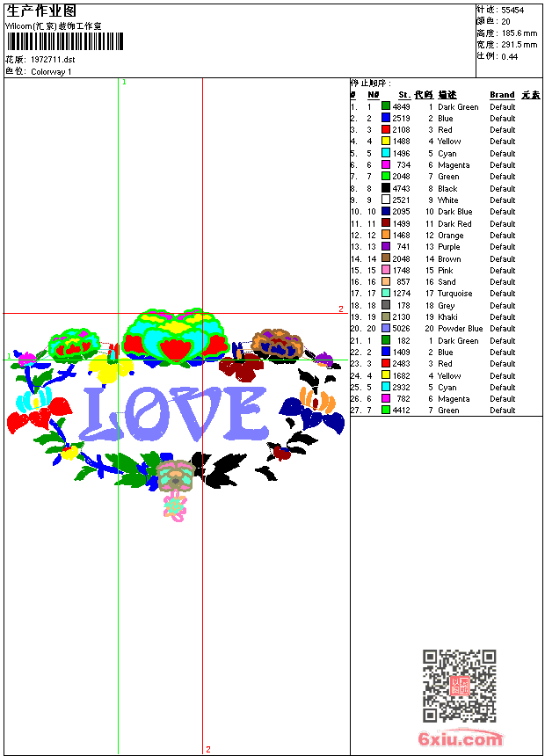
Task: Click the barcode under the studio name
Action: [65, 41]
